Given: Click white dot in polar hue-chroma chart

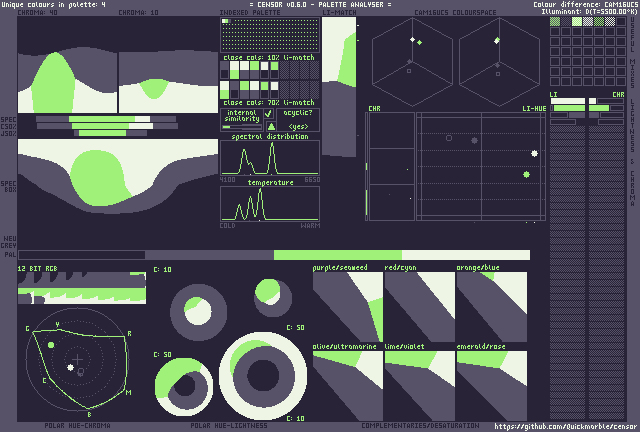Looking at the screenshot, I should [x=71, y=368].
